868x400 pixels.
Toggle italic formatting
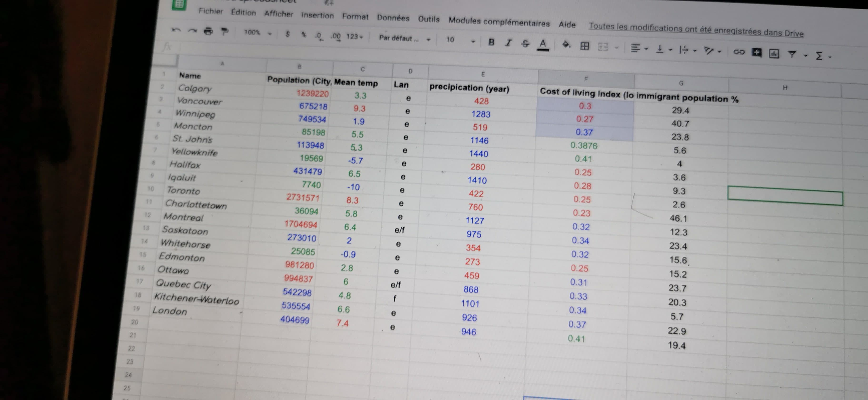pyautogui.click(x=508, y=43)
